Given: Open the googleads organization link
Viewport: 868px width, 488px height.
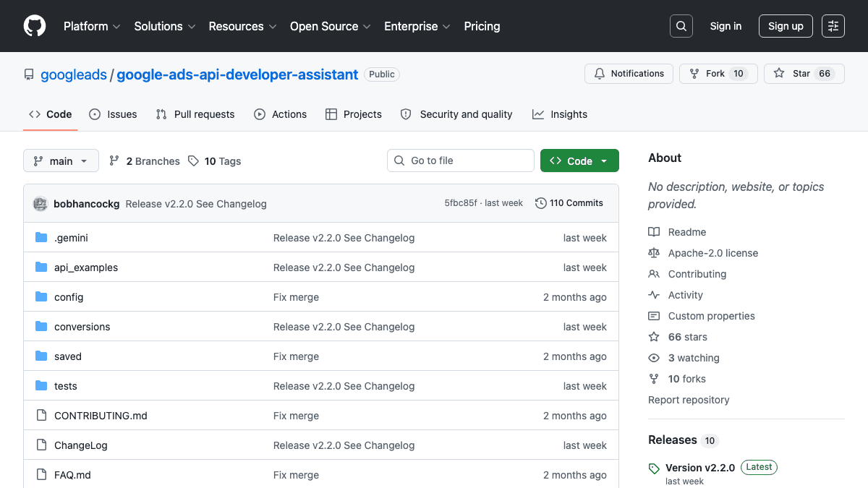Looking at the screenshot, I should coord(73,74).
